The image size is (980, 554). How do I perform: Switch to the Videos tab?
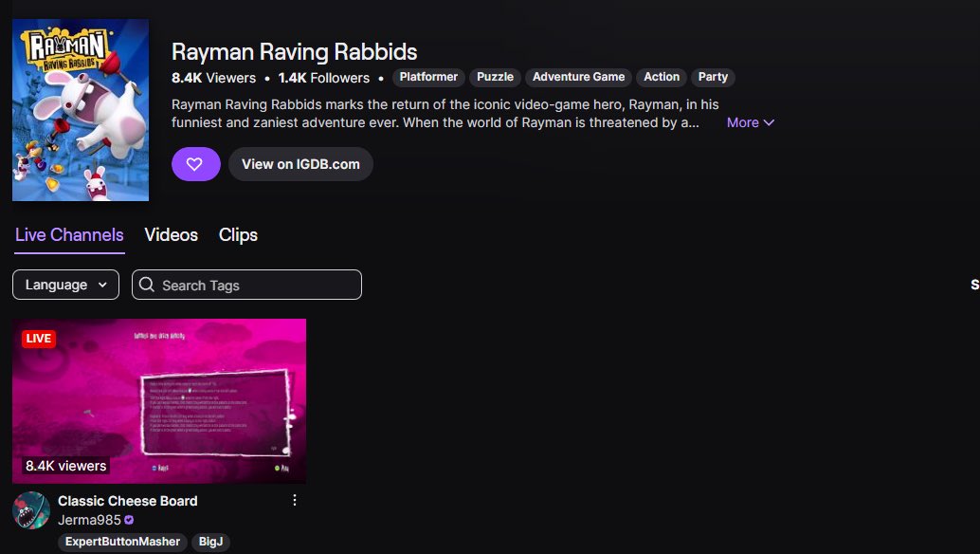click(172, 235)
